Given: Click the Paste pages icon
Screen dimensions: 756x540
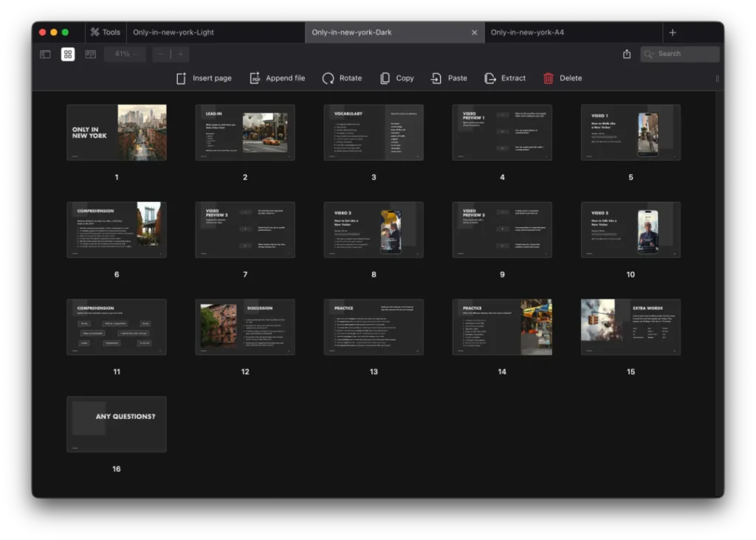Looking at the screenshot, I should [x=436, y=78].
